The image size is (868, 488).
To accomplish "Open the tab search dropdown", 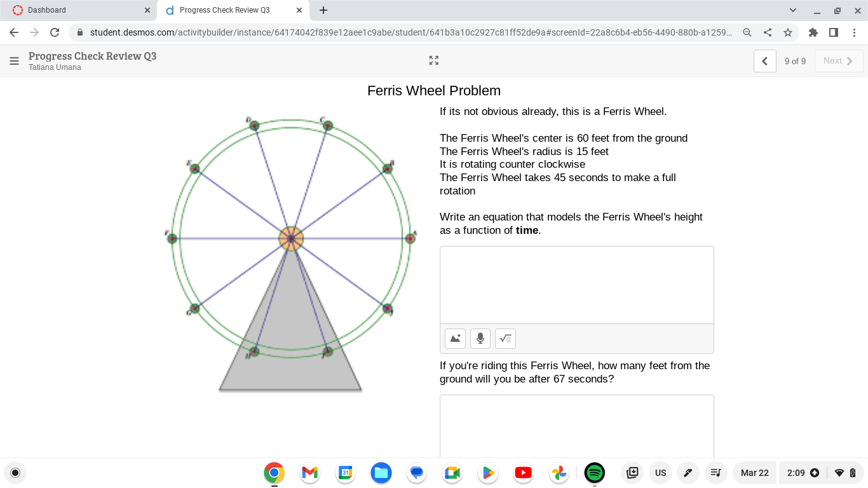I will [x=793, y=10].
